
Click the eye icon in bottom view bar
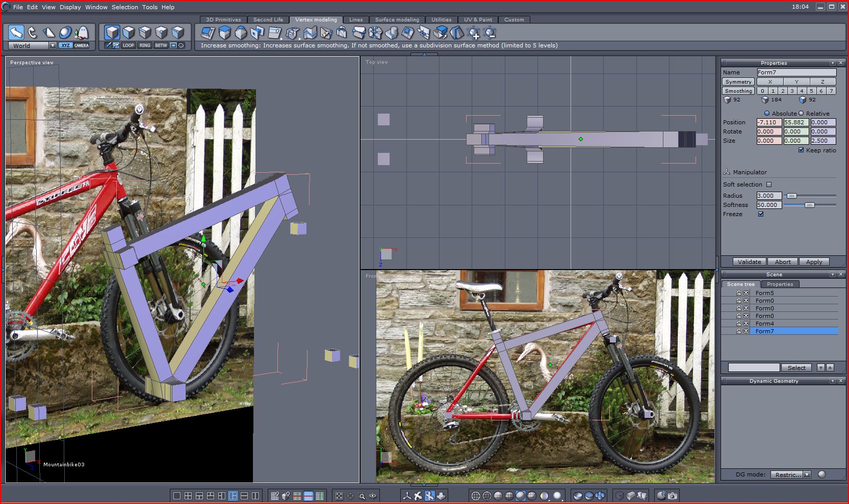[373, 496]
